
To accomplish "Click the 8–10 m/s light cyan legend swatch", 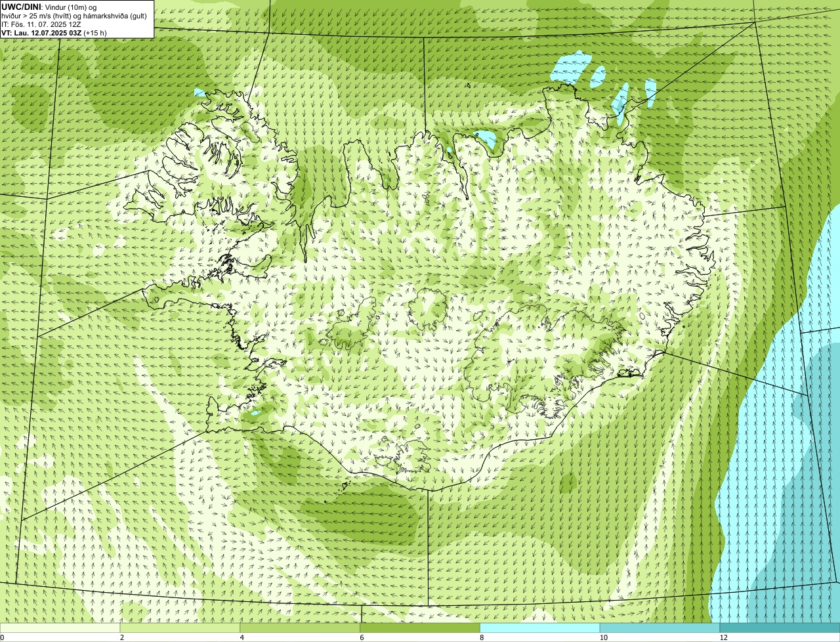I will pyautogui.click(x=540, y=628).
